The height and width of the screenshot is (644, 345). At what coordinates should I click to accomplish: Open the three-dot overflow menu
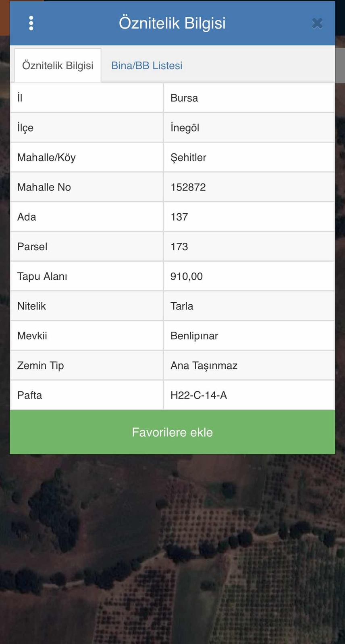(31, 23)
